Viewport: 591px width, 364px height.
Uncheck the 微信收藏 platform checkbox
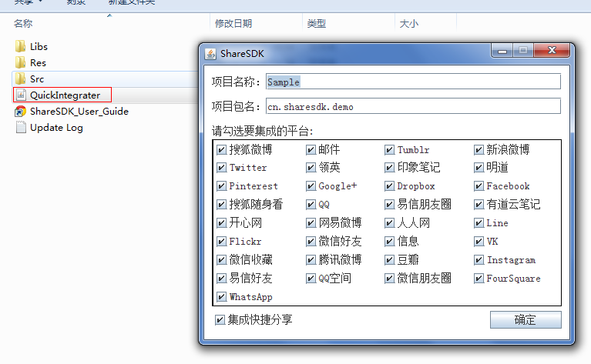pyautogui.click(x=222, y=260)
